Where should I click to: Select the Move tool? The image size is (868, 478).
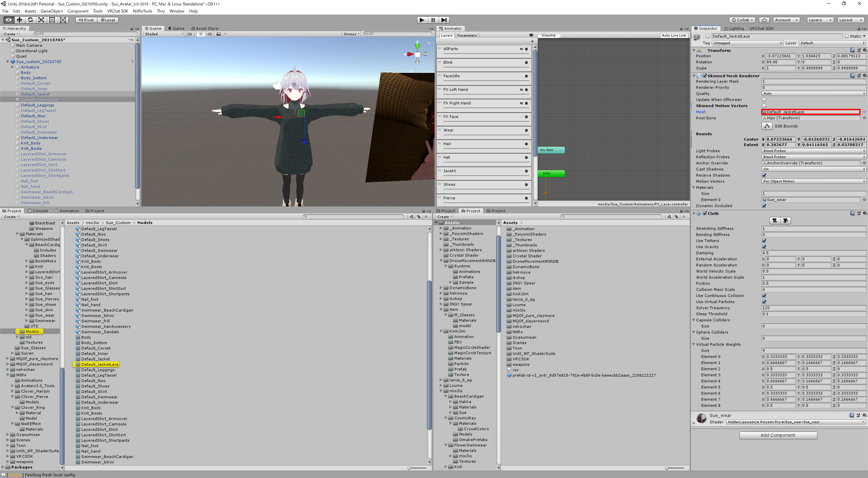tap(19, 20)
